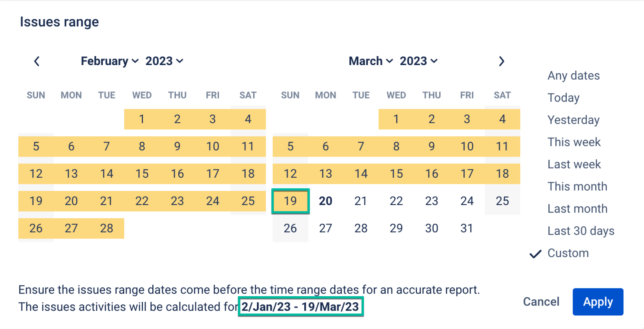Pick March 20 as the date
This screenshot has width=644, height=329.
point(326,201)
